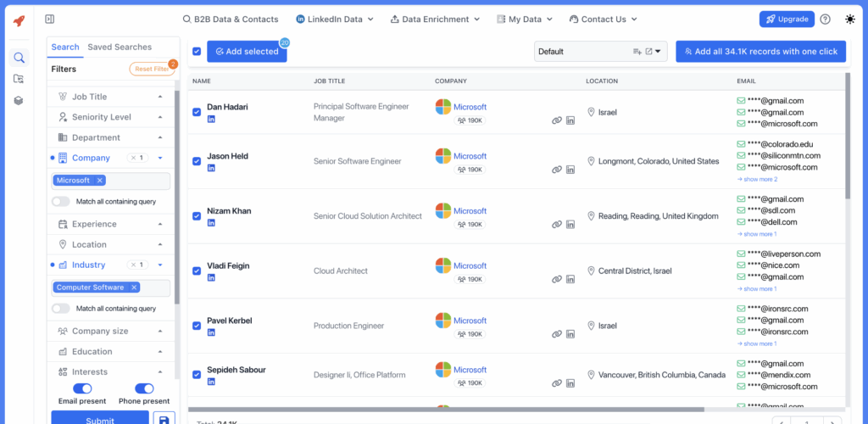Click the Add selected button
The width and height of the screenshot is (868, 424).
coord(247,52)
